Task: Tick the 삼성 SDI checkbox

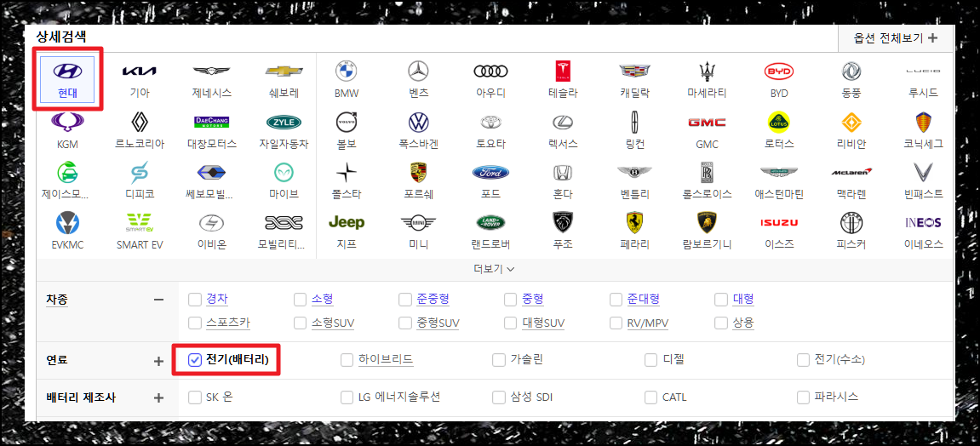Action: [499, 397]
